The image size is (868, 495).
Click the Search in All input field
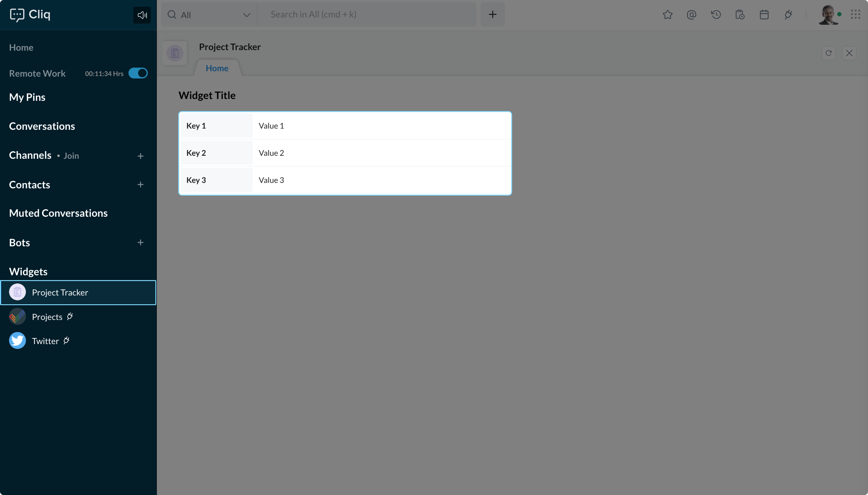(x=367, y=15)
